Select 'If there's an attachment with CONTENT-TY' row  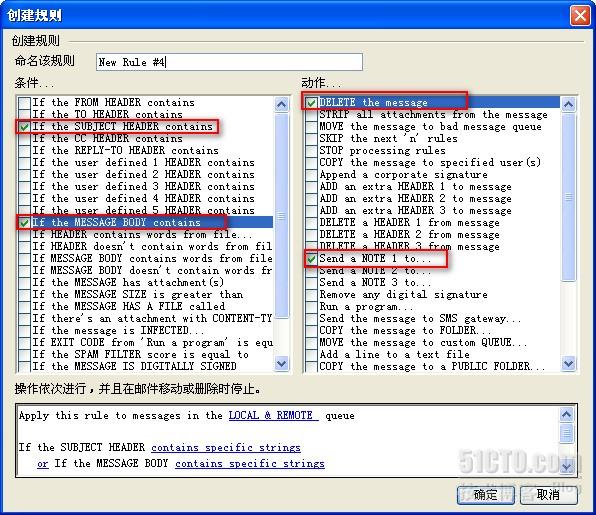tap(152, 318)
